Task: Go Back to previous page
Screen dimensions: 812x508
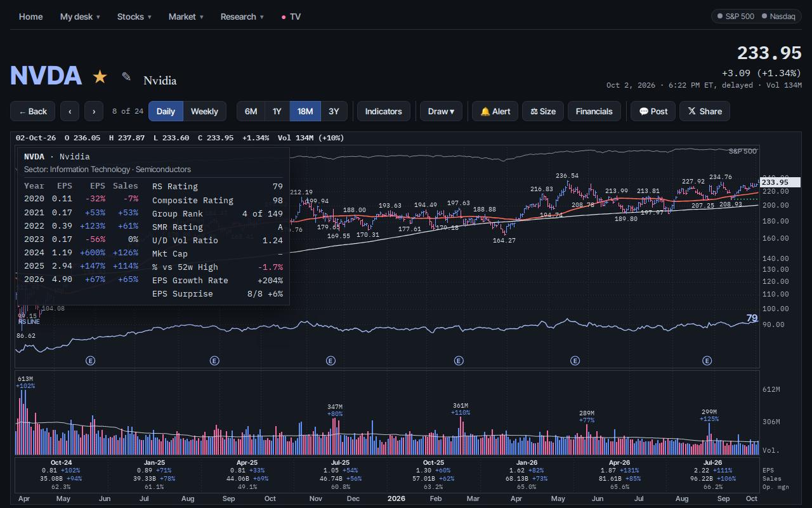Action: 33,111
